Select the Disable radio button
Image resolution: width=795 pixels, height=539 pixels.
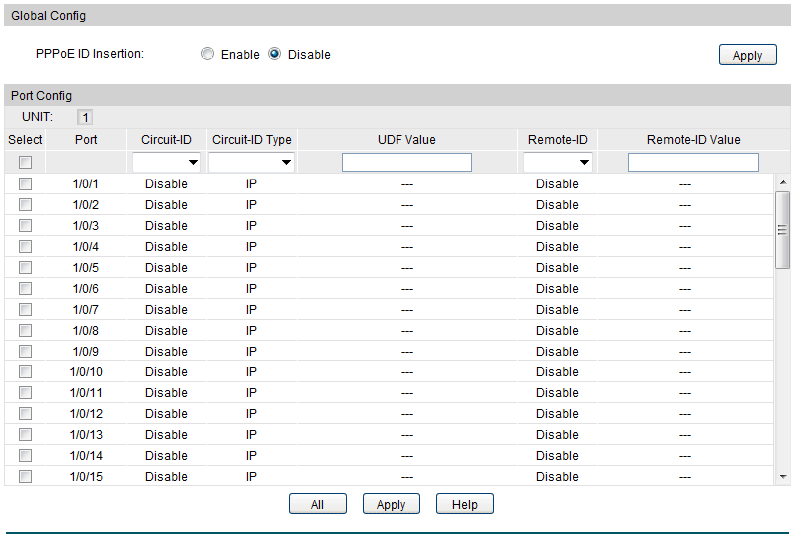pyautogui.click(x=274, y=54)
